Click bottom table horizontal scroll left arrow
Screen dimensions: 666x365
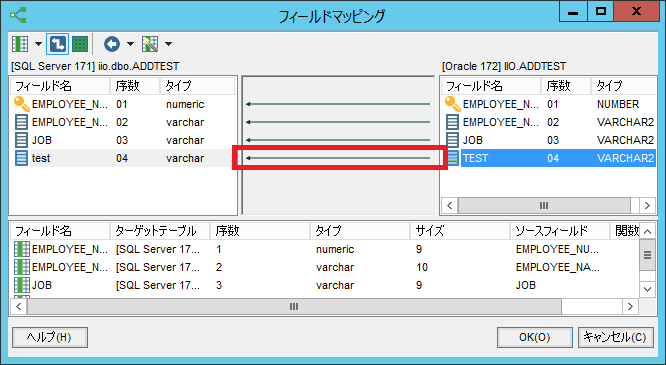19,306
